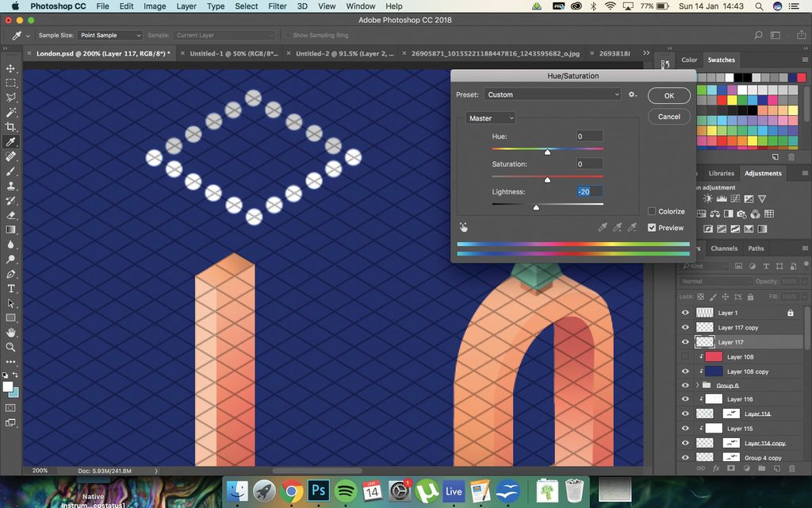Screen dimensions: 812x508
Task: Hide the Layer 117 copy layer
Action: (686, 327)
